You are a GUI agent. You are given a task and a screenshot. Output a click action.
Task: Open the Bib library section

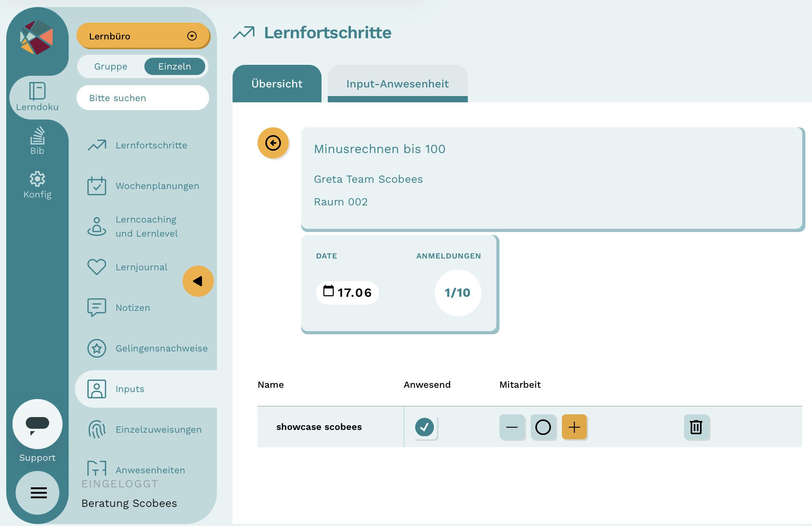pyautogui.click(x=37, y=141)
